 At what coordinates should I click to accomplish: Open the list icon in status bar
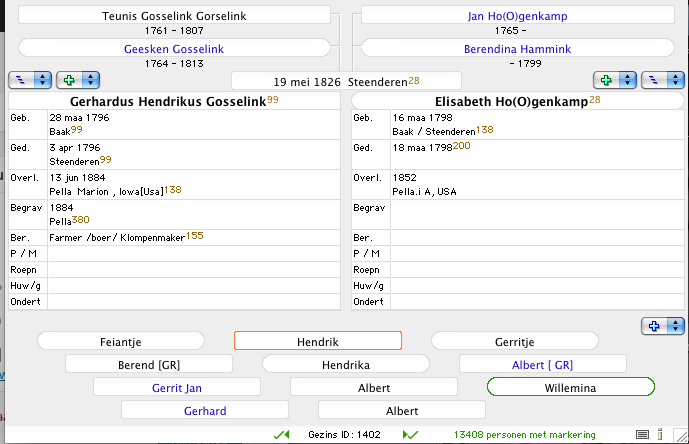tap(643, 434)
